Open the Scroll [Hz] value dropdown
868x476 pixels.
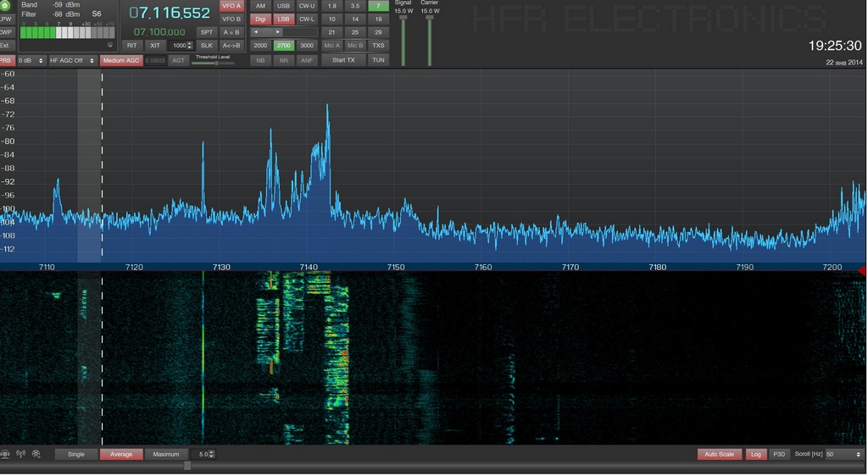click(844, 454)
